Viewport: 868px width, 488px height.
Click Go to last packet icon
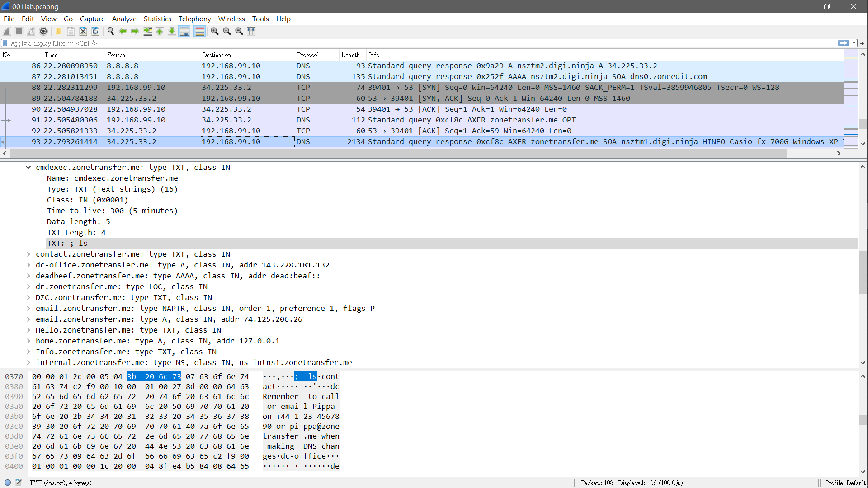[172, 31]
